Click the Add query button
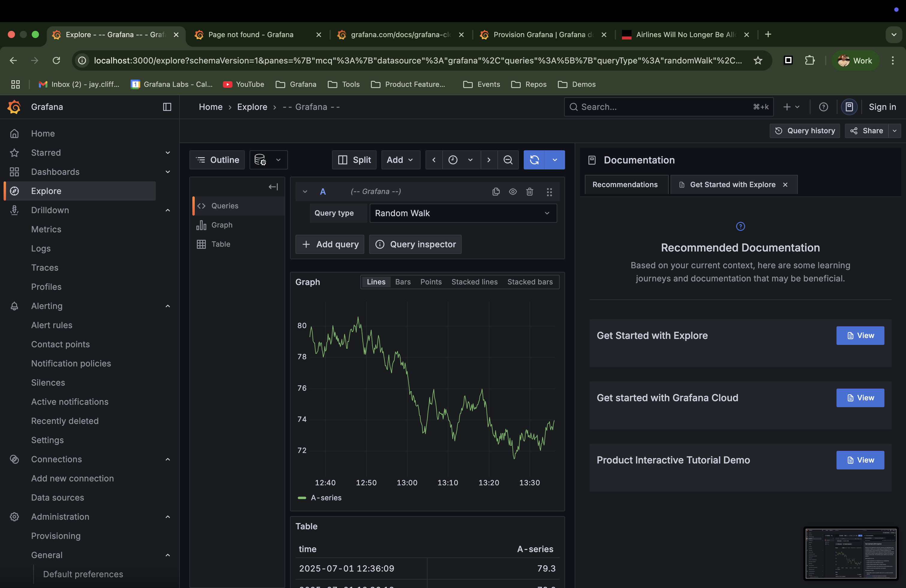Screen dimensions: 906x588 (x=330, y=244)
